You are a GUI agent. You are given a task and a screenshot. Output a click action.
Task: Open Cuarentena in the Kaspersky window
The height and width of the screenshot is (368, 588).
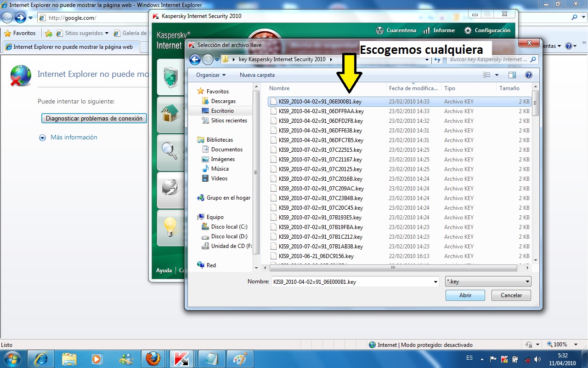396,30
